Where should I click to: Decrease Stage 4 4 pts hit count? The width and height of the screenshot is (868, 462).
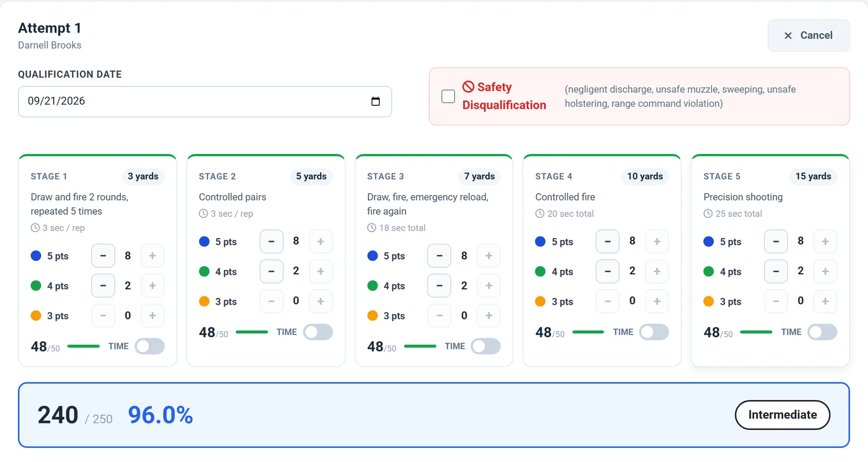click(x=608, y=272)
